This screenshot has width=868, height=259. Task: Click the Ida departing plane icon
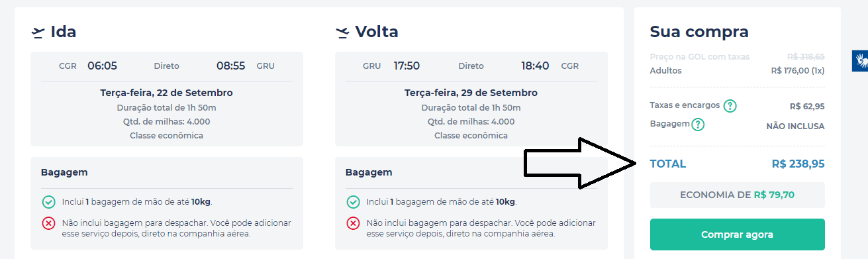click(x=38, y=32)
